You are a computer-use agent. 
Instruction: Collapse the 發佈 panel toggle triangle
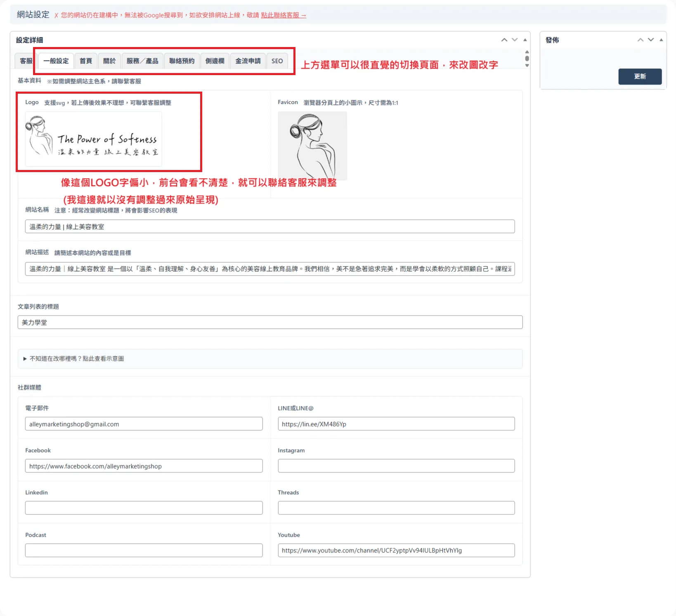661,40
